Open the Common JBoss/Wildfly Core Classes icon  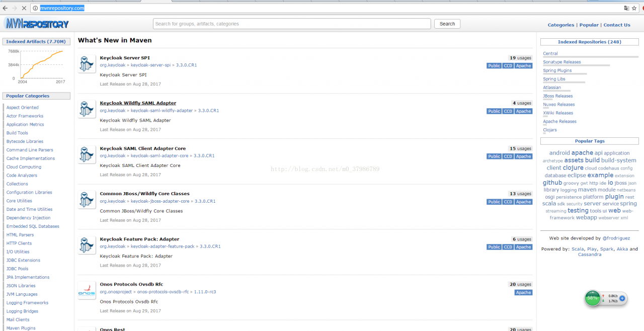click(x=87, y=200)
